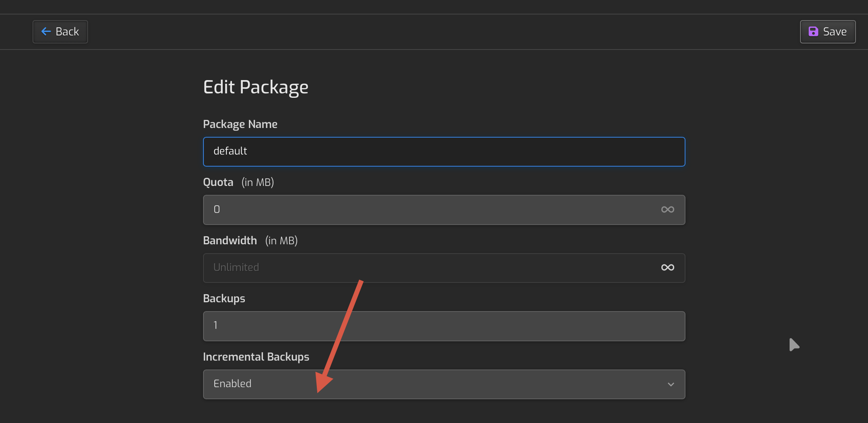This screenshot has height=423, width=868.
Task: Click the purple floppy disk save icon
Action: click(x=813, y=31)
